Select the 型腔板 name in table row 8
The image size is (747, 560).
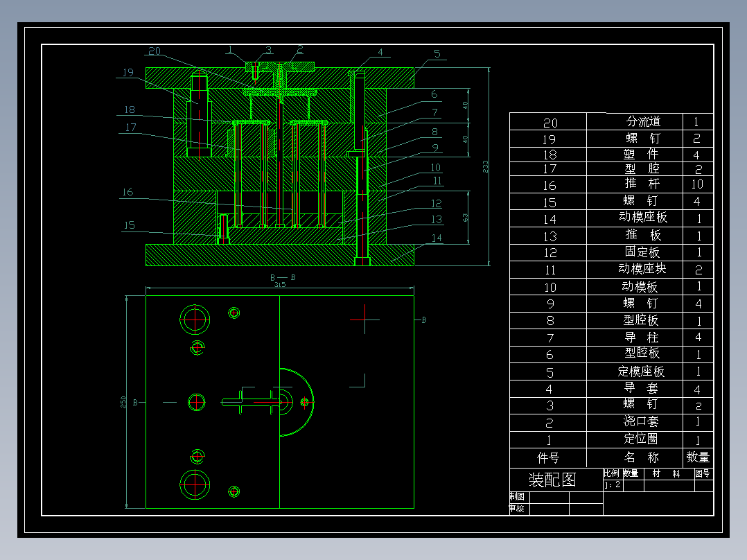[641, 320]
